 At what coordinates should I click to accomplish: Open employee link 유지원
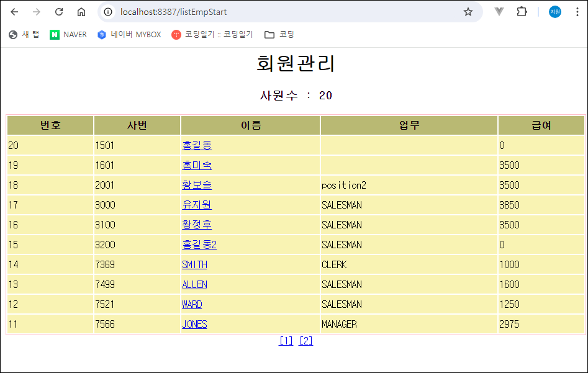[x=197, y=205]
